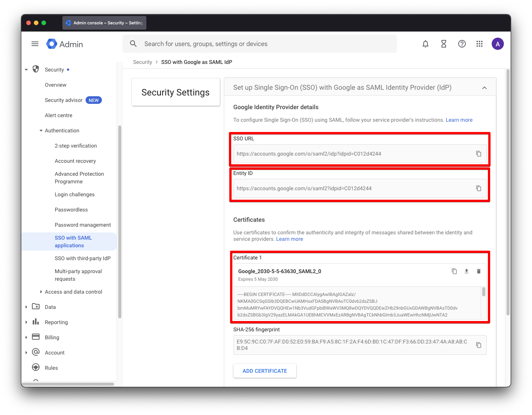Download the Google_2030-5-5-63630_SAML2_0 certificate
Viewport: 532px width, 415px height.
[x=466, y=271]
